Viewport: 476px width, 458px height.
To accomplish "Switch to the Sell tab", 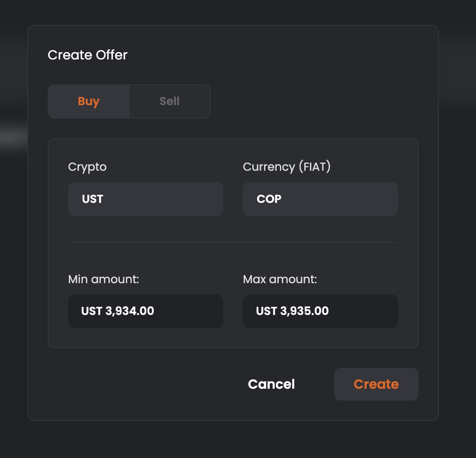I will click(x=170, y=101).
